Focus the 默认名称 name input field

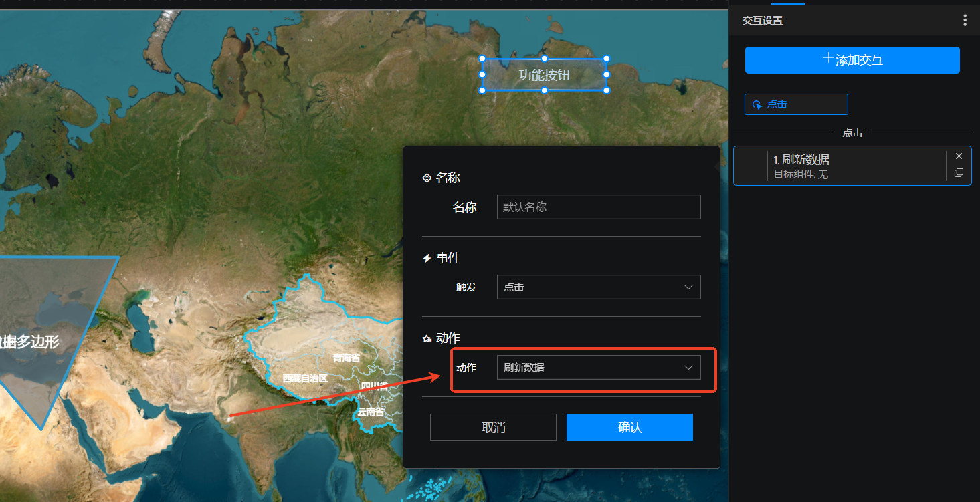[598, 207]
